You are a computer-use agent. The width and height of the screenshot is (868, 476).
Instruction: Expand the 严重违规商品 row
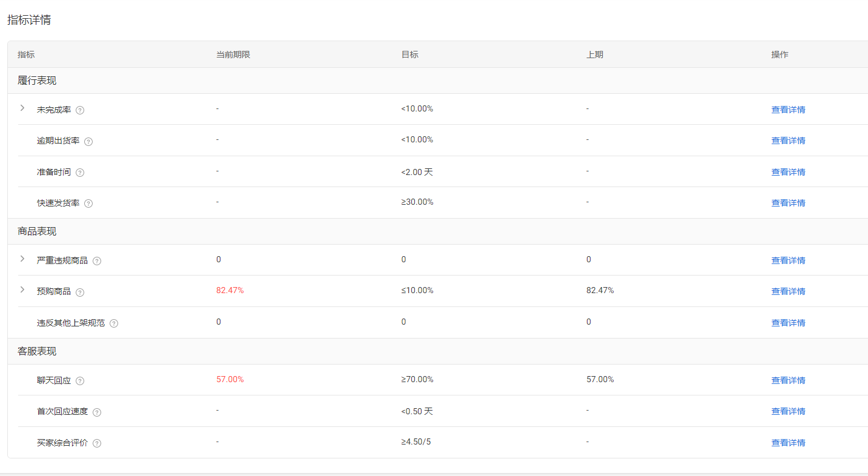pos(22,259)
